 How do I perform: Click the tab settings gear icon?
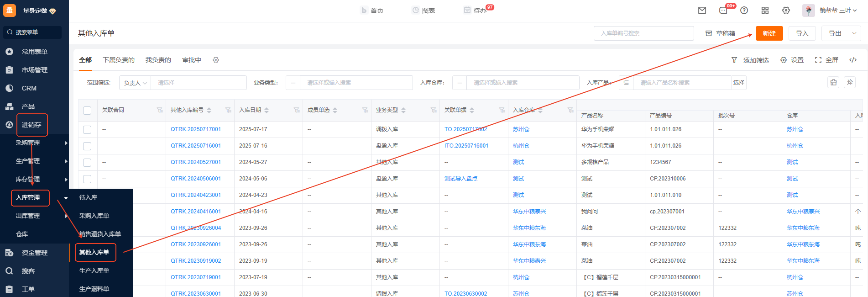(216, 60)
